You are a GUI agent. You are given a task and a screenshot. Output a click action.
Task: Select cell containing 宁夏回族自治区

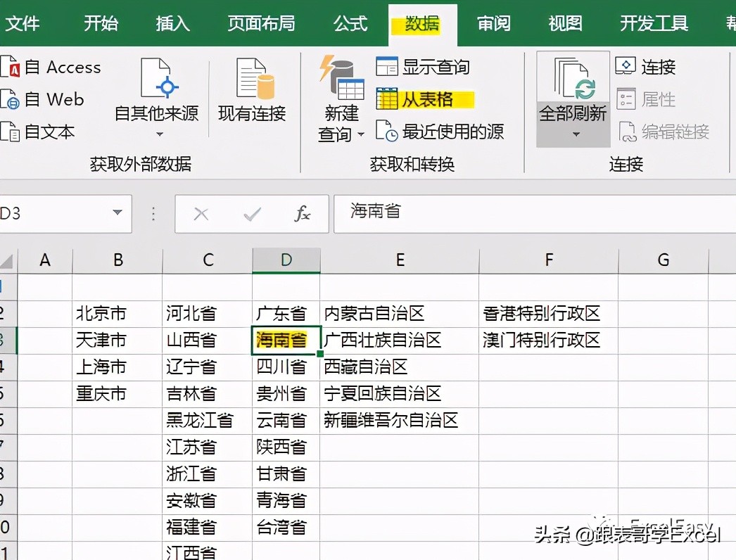(x=400, y=394)
